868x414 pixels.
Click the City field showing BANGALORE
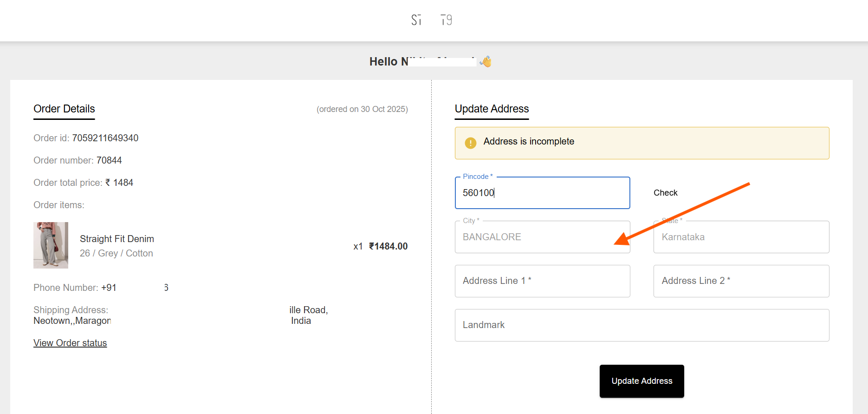tap(542, 237)
